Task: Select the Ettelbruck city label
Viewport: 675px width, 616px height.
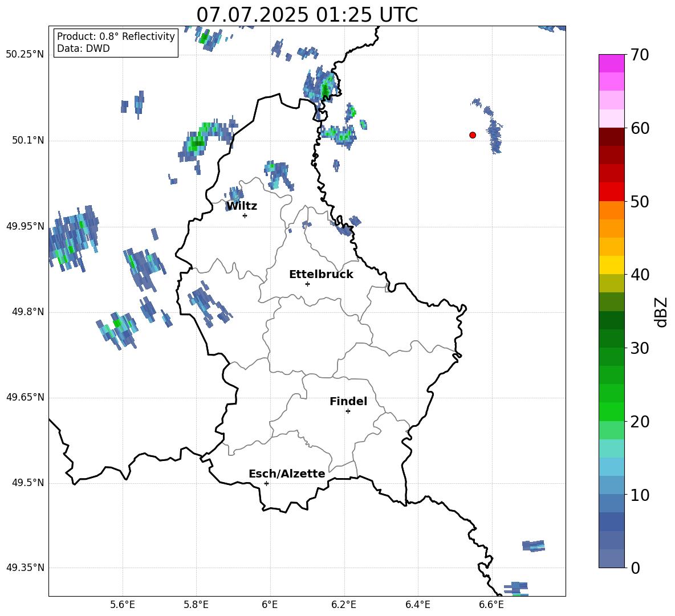Action: [321, 275]
